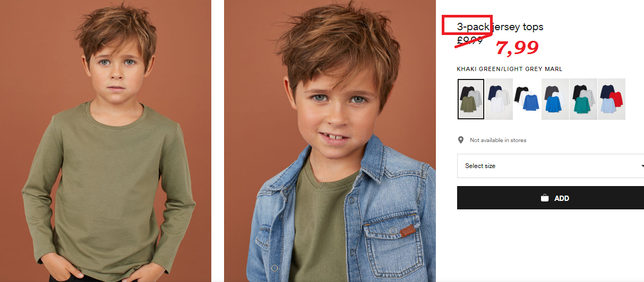Viewport: 644px width, 282px height.
Task: Add the item with the ADD button
Action: (551, 198)
